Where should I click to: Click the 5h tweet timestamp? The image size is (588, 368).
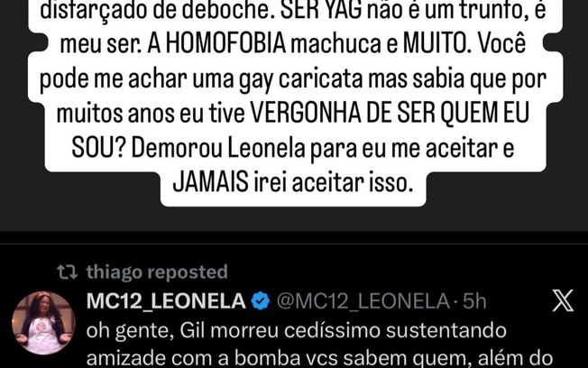(x=474, y=301)
